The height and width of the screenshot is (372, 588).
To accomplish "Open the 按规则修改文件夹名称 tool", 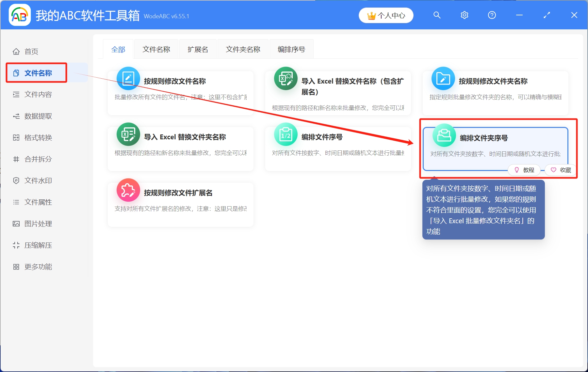I will (443, 78).
